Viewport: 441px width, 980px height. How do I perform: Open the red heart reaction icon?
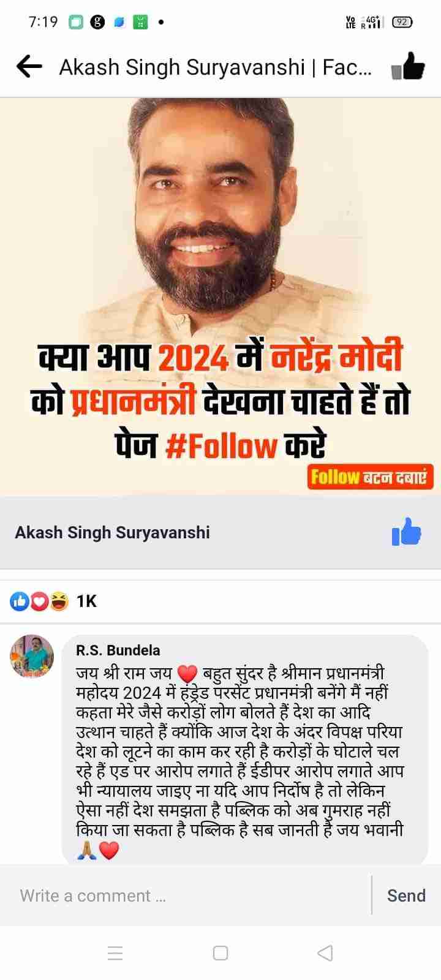(39, 602)
